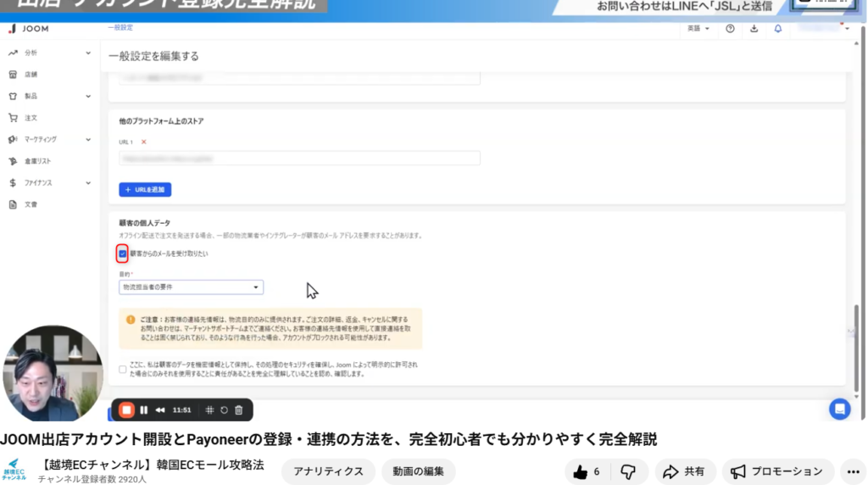Open the notifications bell
This screenshot has width=868, height=485.
778,29
